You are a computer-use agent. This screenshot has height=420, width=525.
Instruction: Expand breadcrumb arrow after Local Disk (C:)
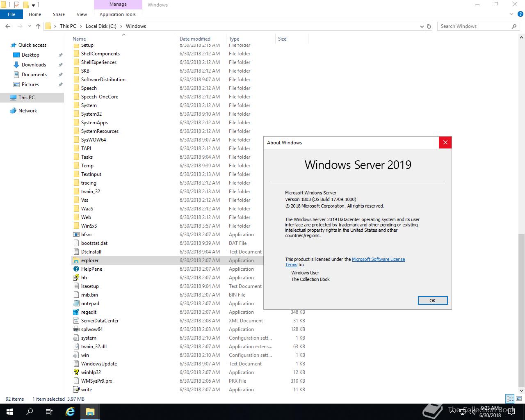[121, 26]
